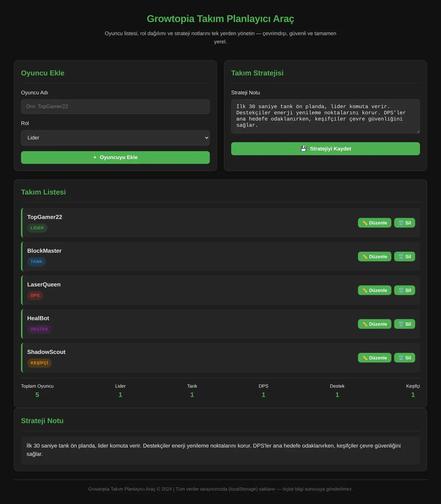Select the TANK role badge under BlockMaster

pyautogui.click(x=36, y=262)
